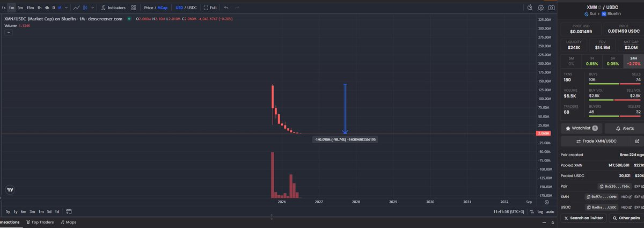
Task: Set date range to 3m
Action: click(32, 211)
